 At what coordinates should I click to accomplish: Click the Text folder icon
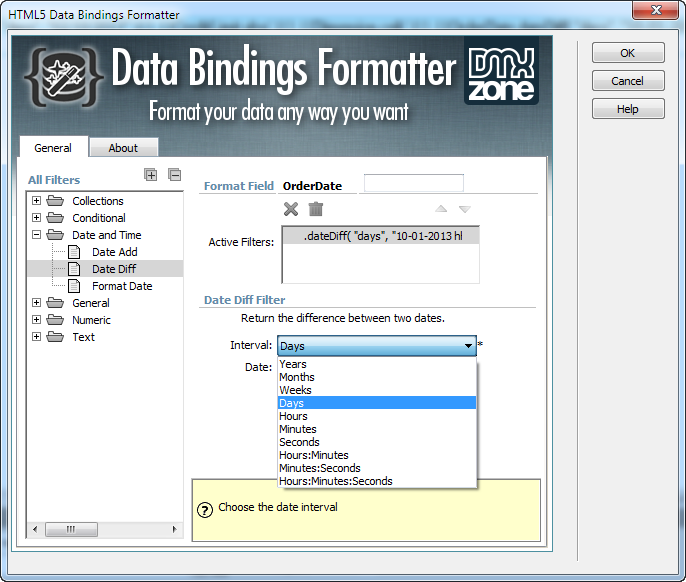point(55,337)
